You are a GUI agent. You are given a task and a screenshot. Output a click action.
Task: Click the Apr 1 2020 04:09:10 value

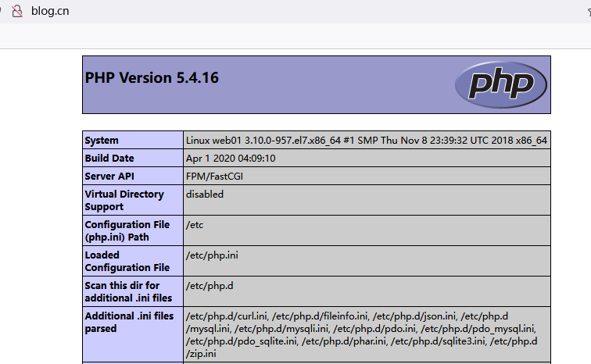coord(231,159)
